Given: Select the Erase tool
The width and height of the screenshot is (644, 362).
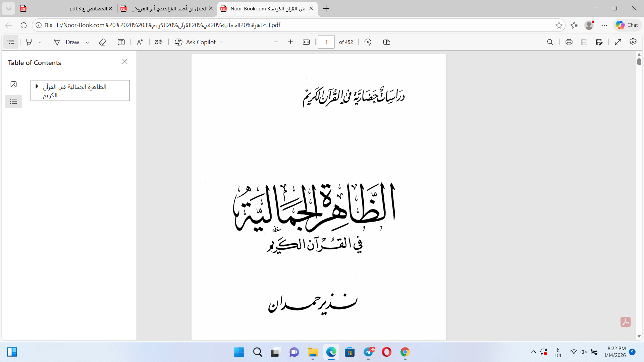Looking at the screenshot, I should pos(103,42).
